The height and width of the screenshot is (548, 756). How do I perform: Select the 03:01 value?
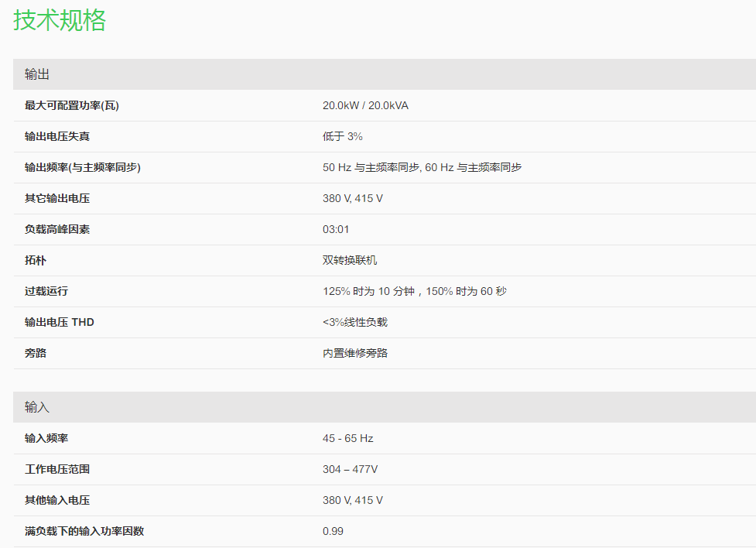point(336,229)
